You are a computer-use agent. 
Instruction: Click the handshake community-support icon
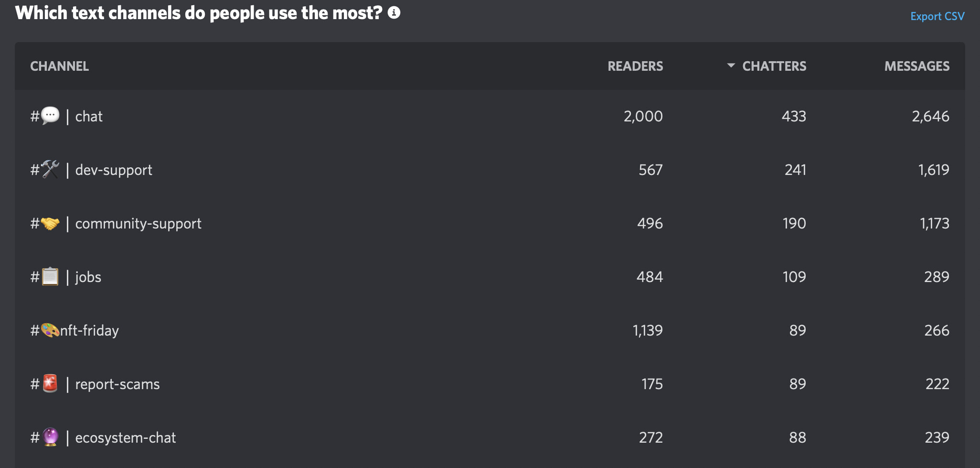coord(50,223)
